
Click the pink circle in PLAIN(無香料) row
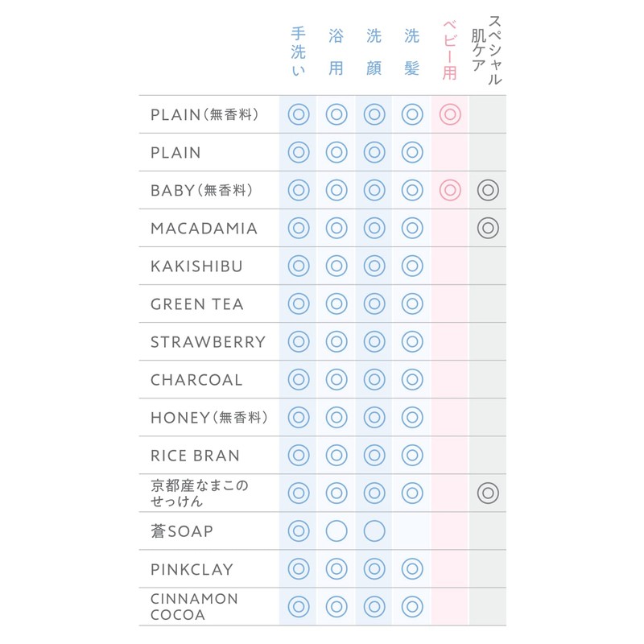coord(450,114)
